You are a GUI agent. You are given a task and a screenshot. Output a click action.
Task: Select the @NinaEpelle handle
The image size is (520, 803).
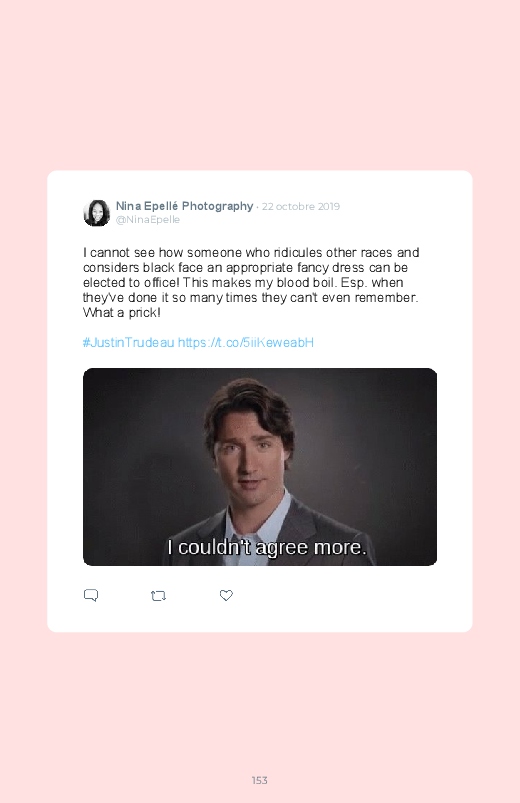pyautogui.click(x=148, y=220)
